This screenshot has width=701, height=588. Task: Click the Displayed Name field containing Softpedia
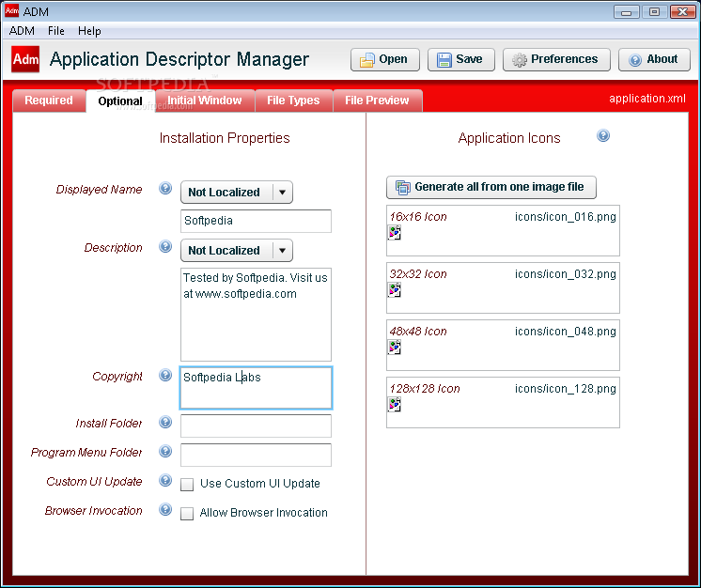tap(256, 221)
